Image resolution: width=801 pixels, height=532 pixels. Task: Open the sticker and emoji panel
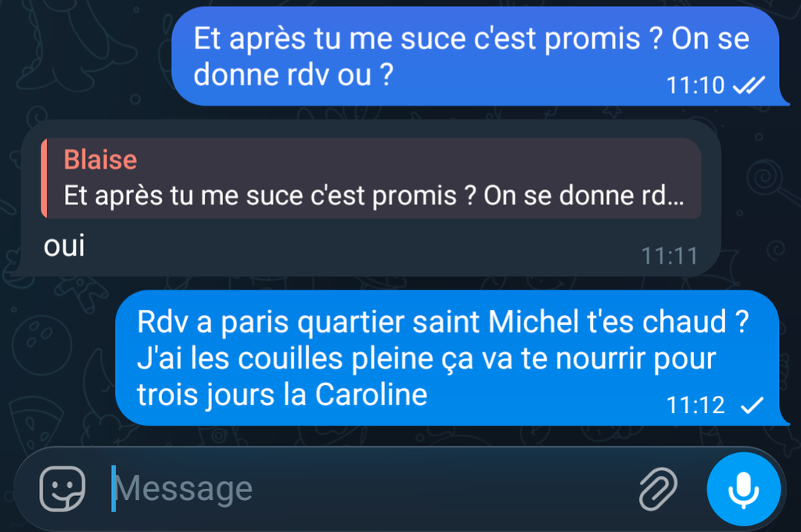[x=63, y=488]
